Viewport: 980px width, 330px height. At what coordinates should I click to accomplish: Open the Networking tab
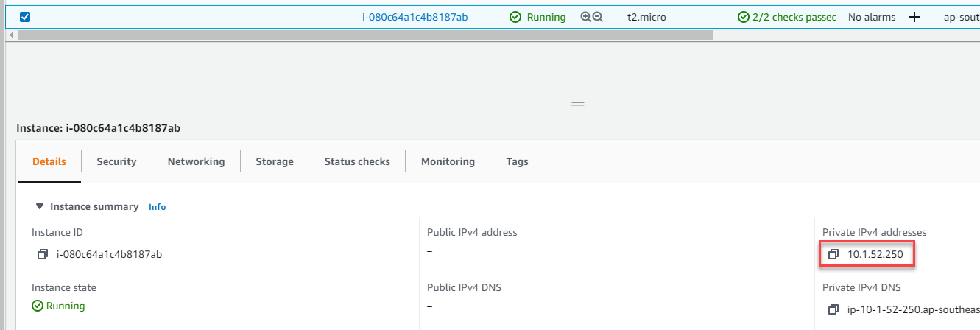[x=196, y=161]
